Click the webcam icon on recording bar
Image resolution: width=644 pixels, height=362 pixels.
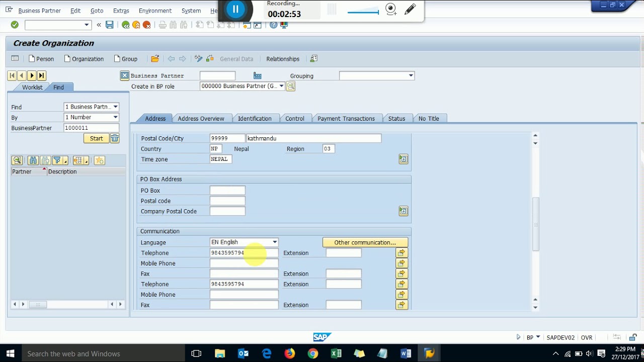point(391,9)
